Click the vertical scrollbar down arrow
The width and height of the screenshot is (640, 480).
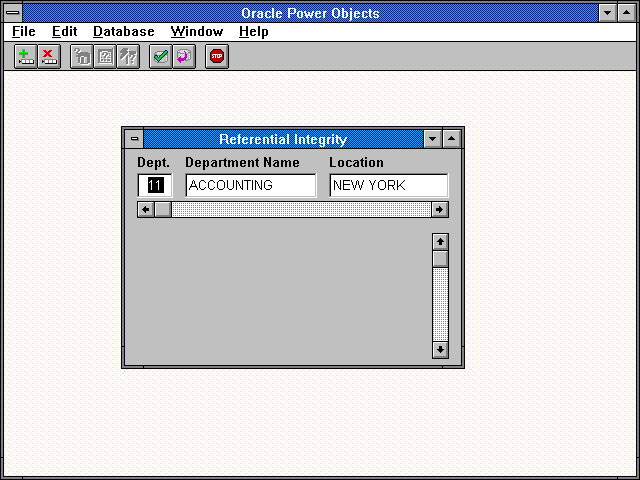click(440, 349)
